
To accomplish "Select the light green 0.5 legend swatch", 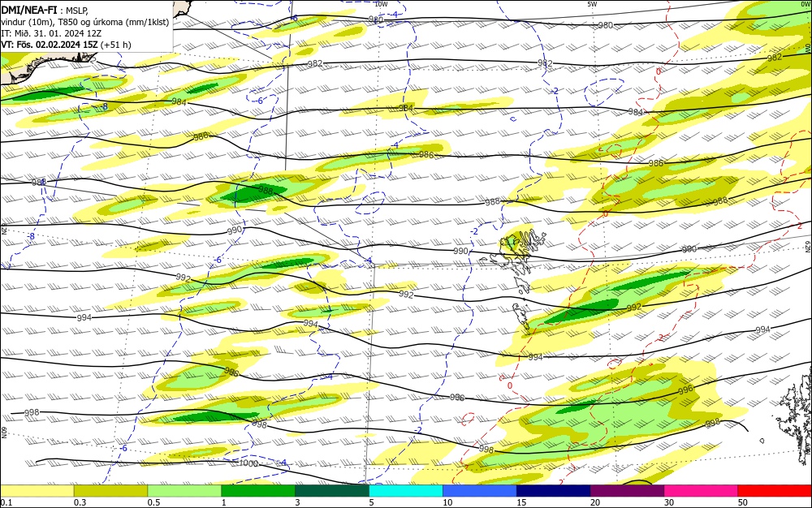I will [x=184, y=491].
